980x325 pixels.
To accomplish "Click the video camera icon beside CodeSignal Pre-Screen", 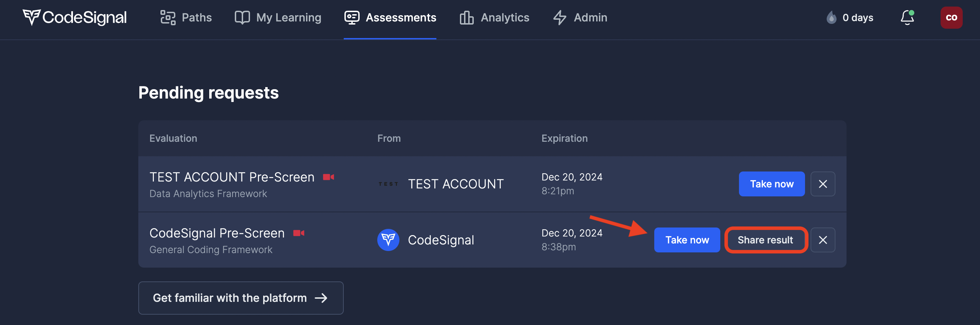I will [x=299, y=233].
